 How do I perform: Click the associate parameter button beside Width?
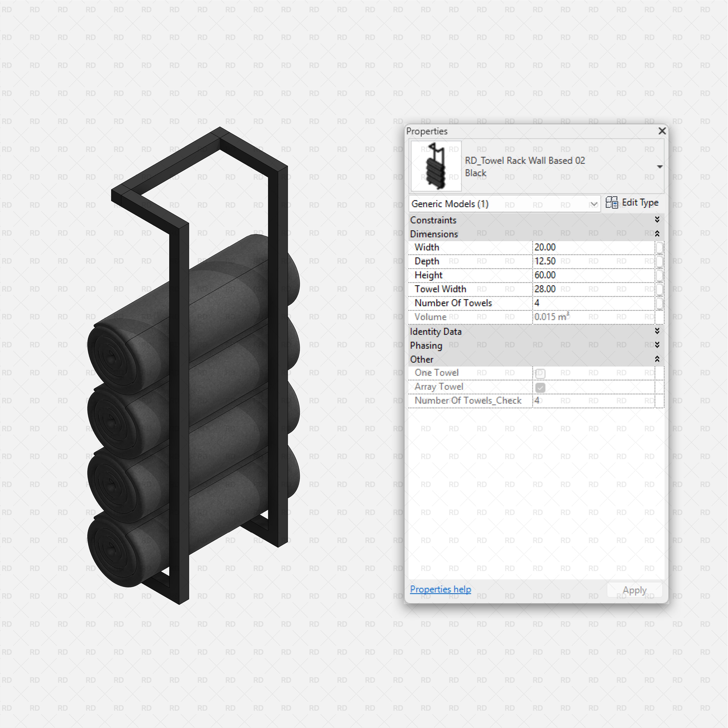pyautogui.click(x=660, y=247)
